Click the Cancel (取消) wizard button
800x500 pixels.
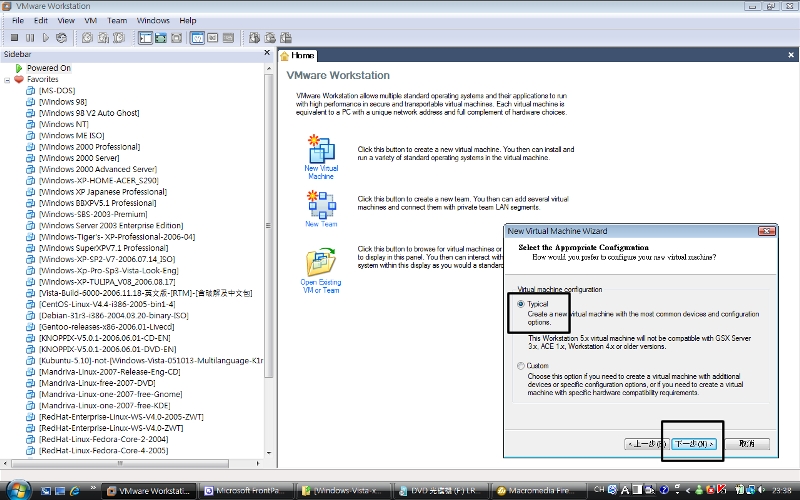pos(747,444)
